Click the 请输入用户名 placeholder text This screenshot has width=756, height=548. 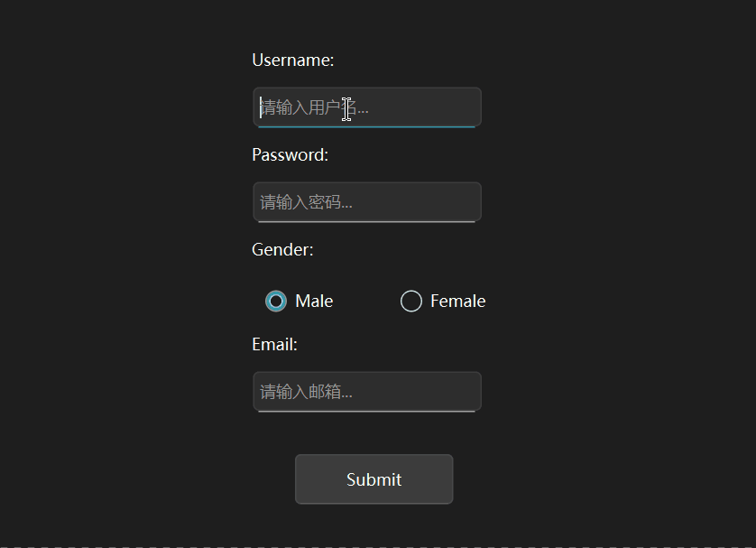tap(313, 108)
